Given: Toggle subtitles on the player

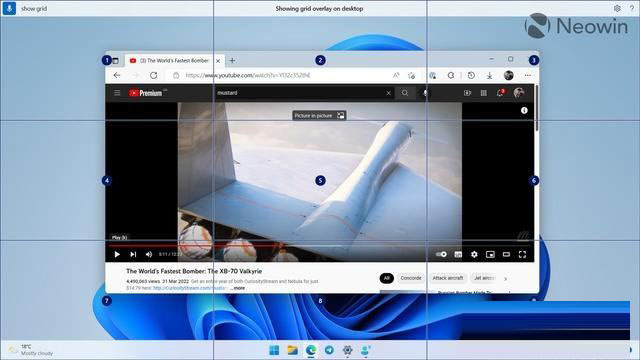Looking at the screenshot, I should click(x=458, y=254).
